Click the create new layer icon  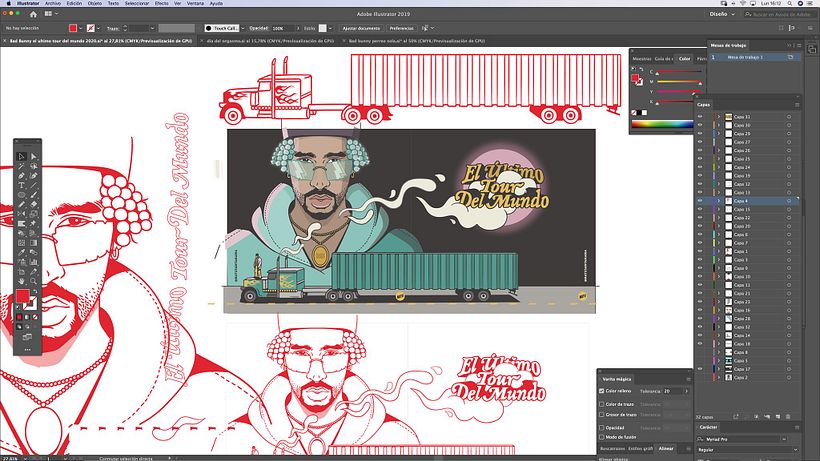(x=778, y=417)
